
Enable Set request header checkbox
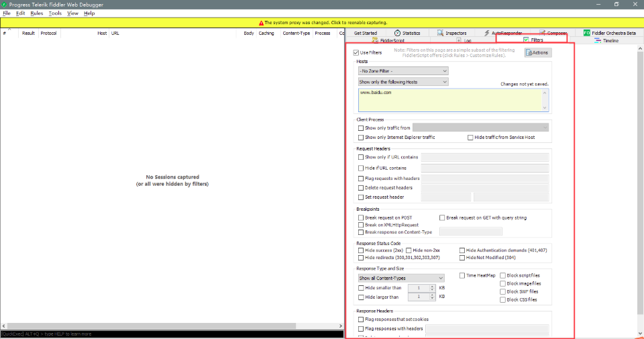click(361, 197)
